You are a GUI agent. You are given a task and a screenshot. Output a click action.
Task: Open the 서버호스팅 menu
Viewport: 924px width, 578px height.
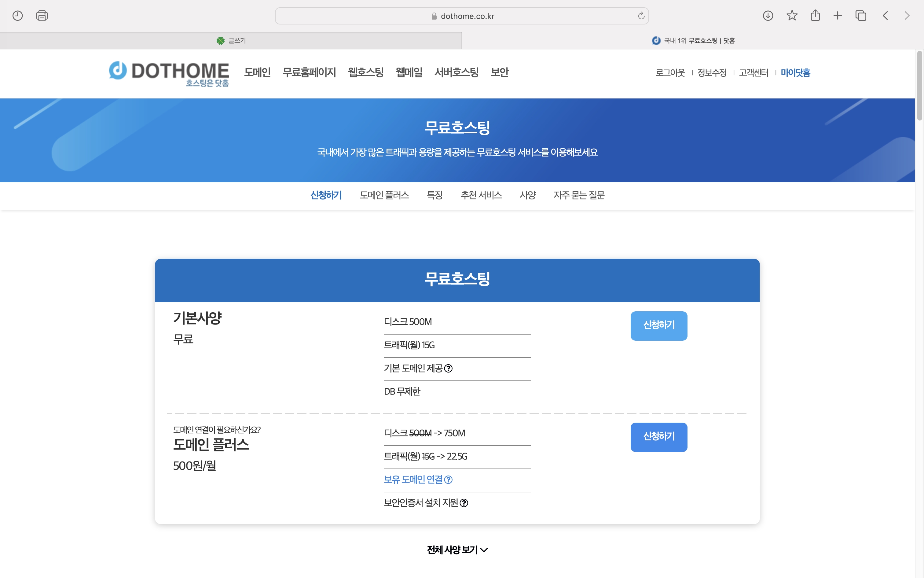456,72
